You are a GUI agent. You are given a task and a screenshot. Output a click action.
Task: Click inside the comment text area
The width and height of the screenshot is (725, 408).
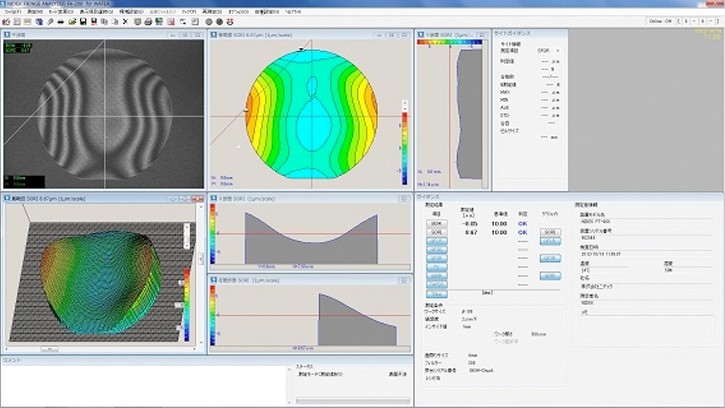point(144,385)
